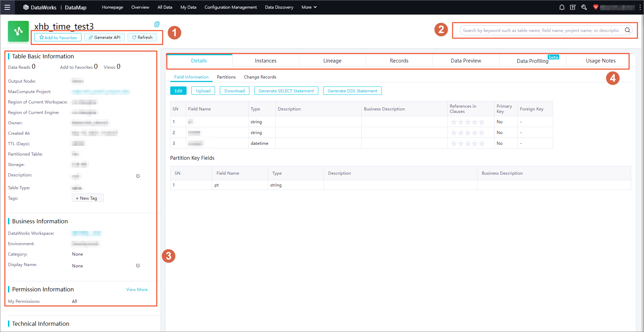Screen dimensions: 644x332
Task: Open the MaxCompute Project link
Action: tap(101, 92)
